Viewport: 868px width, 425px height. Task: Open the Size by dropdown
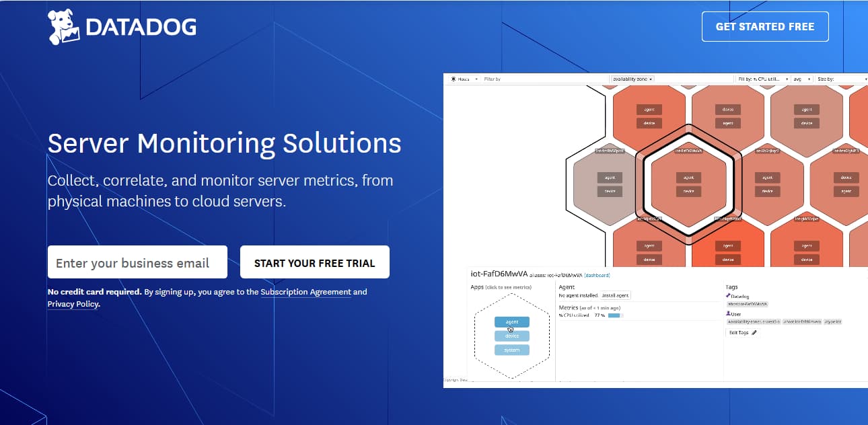point(841,79)
